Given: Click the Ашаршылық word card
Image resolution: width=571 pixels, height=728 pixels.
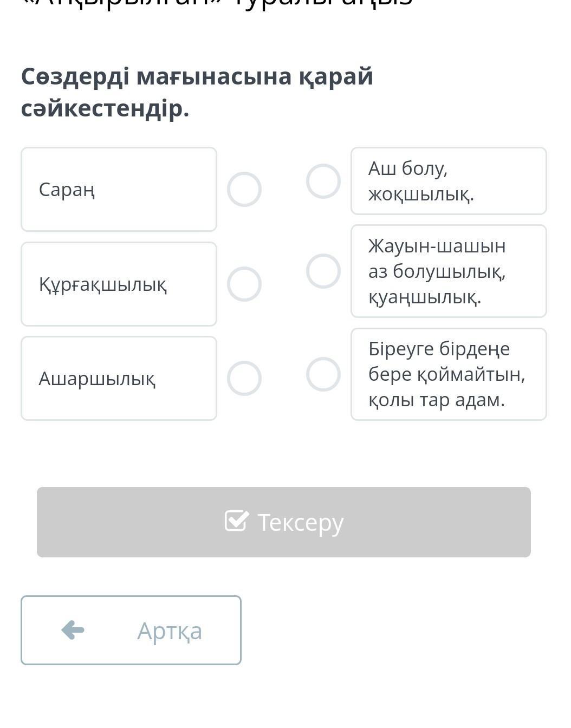Looking at the screenshot, I should (x=119, y=378).
